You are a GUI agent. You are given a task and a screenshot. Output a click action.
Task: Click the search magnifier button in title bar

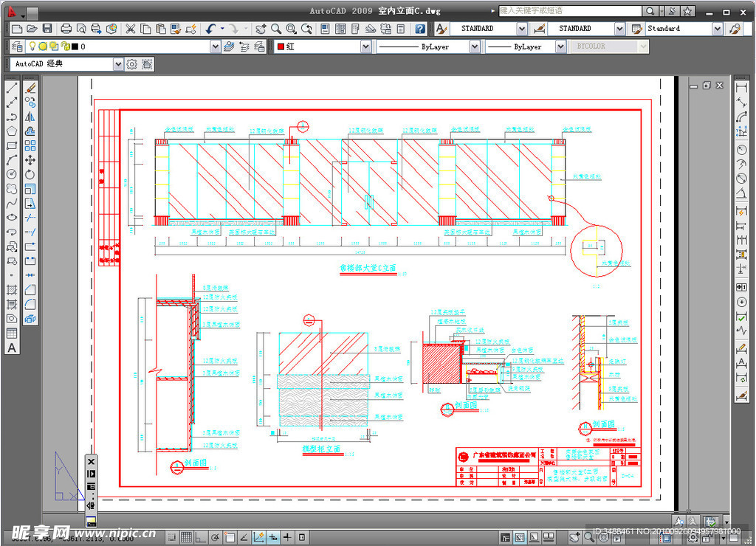(650, 11)
